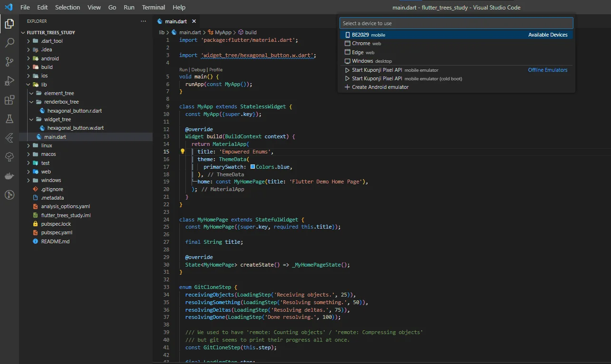Image resolution: width=611 pixels, height=364 pixels.
Task: Select the Windows desktop device
Action: coord(456,61)
